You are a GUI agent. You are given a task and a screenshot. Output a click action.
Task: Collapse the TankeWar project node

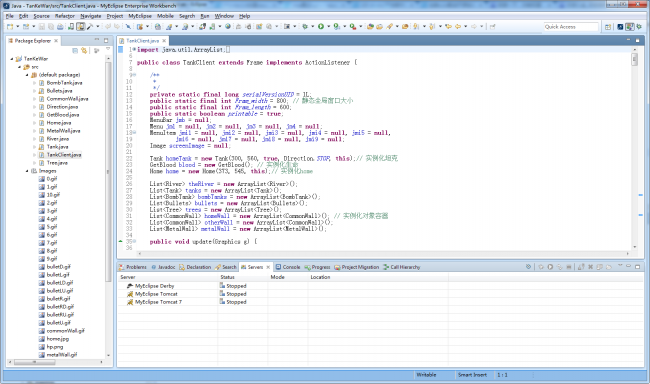pyautogui.click(x=12, y=59)
